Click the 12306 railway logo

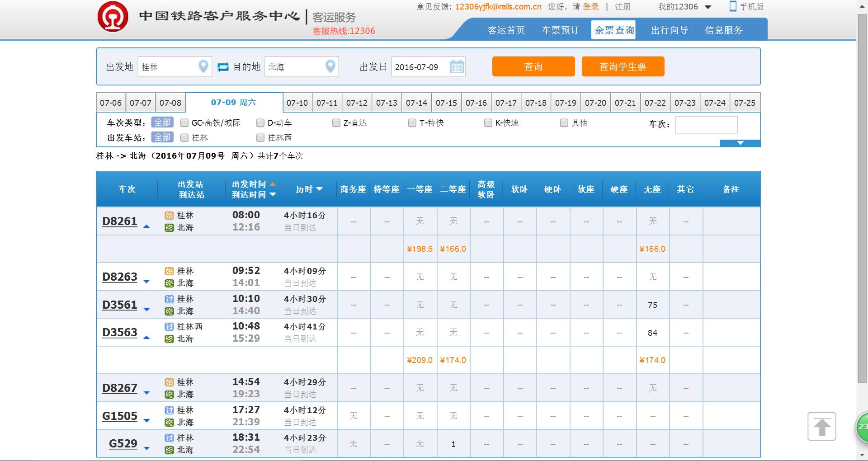click(x=113, y=17)
